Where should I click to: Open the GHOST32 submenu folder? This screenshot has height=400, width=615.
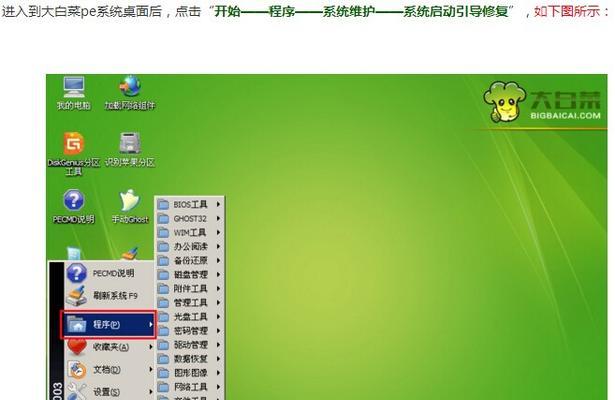click(x=190, y=218)
